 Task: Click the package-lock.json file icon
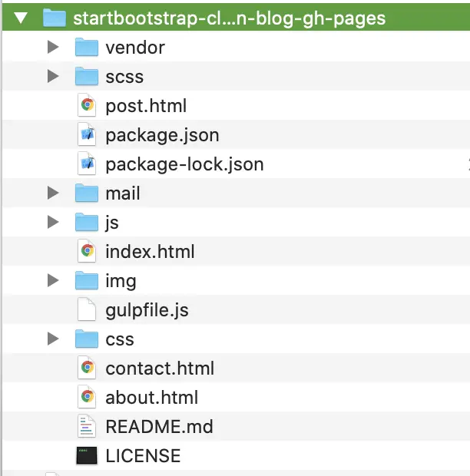pos(87,164)
